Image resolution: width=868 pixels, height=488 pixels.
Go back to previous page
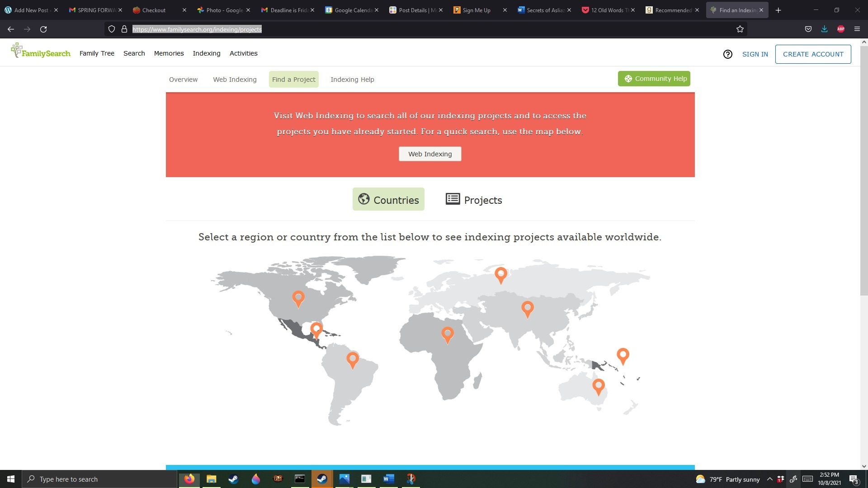click(11, 29)
